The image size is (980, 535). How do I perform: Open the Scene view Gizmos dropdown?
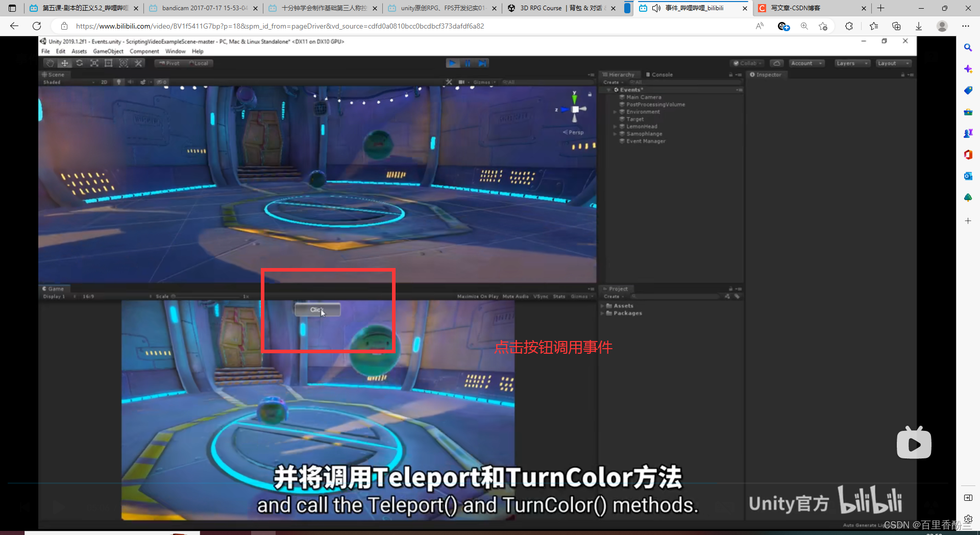tap(484, 82)
